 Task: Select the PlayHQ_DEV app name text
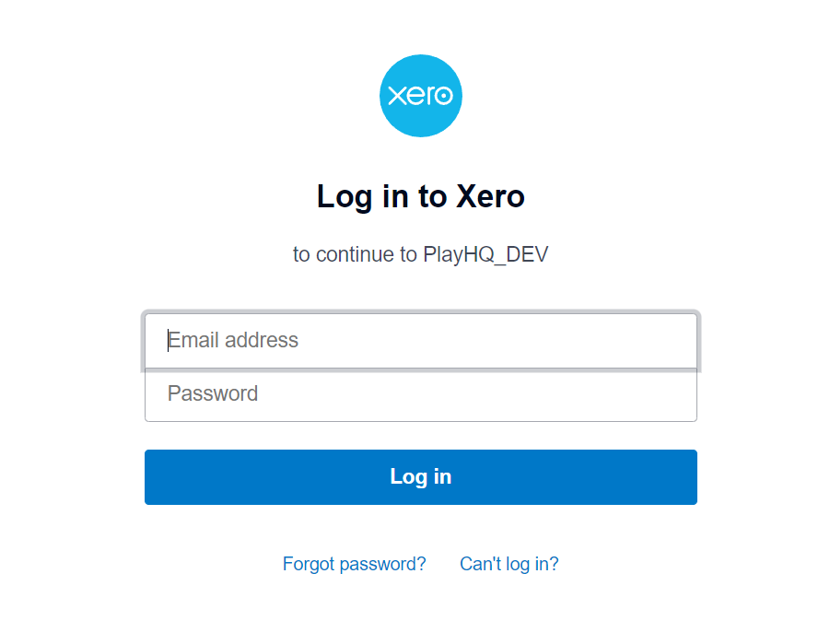tap(485, 254)
